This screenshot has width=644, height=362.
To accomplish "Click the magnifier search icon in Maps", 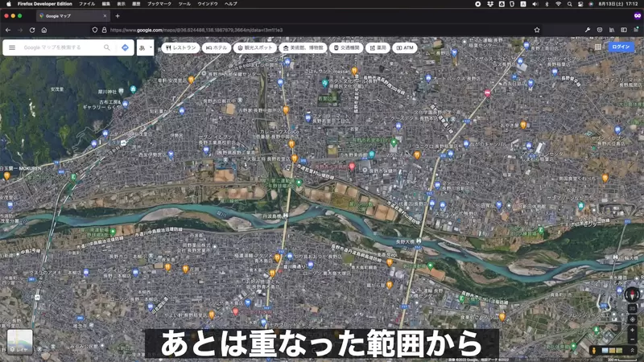I will pyautogui.click(x=107, y=47).
